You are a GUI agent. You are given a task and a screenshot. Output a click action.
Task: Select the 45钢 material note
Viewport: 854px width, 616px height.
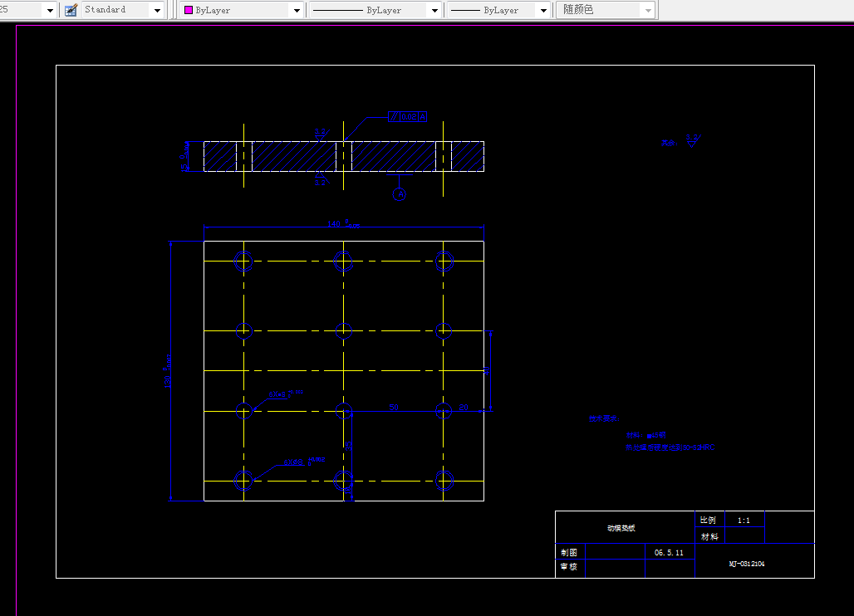646,435
